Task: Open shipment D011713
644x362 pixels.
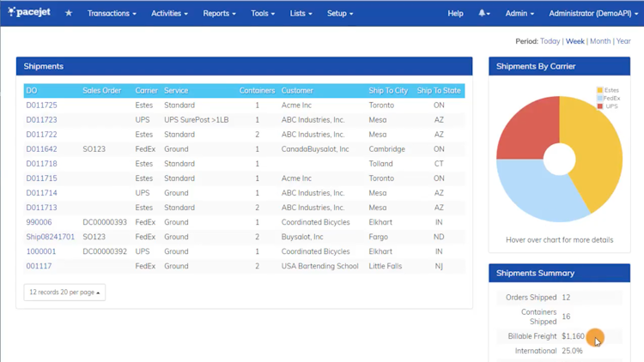Action: (41, 208)
